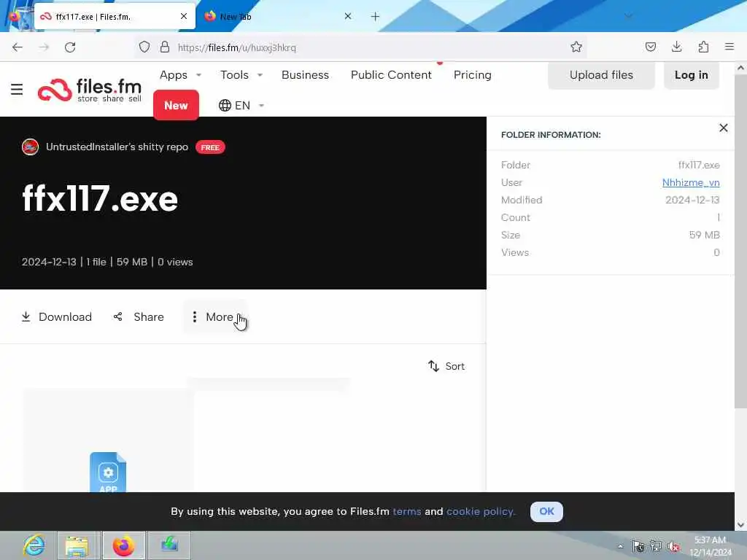The height and width of the screenshot is (560, 747).
Task: Open the Pricing page
Action: pos(473,75)
